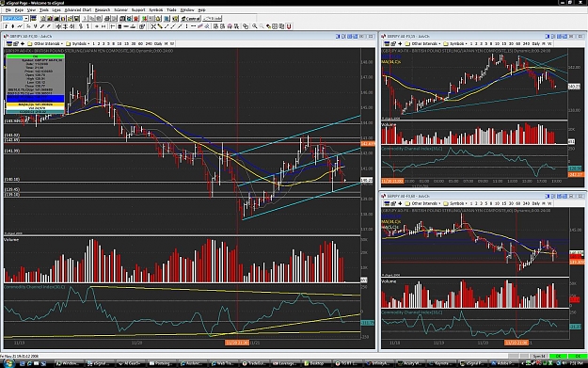Click the cursor data window in left chart
Screen dimensions: 588x368
35,84
